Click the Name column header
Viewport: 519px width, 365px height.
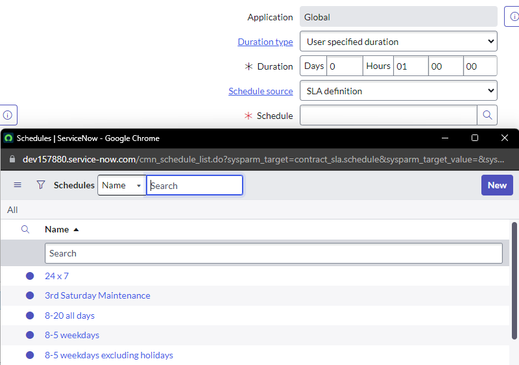coord(57,229)
